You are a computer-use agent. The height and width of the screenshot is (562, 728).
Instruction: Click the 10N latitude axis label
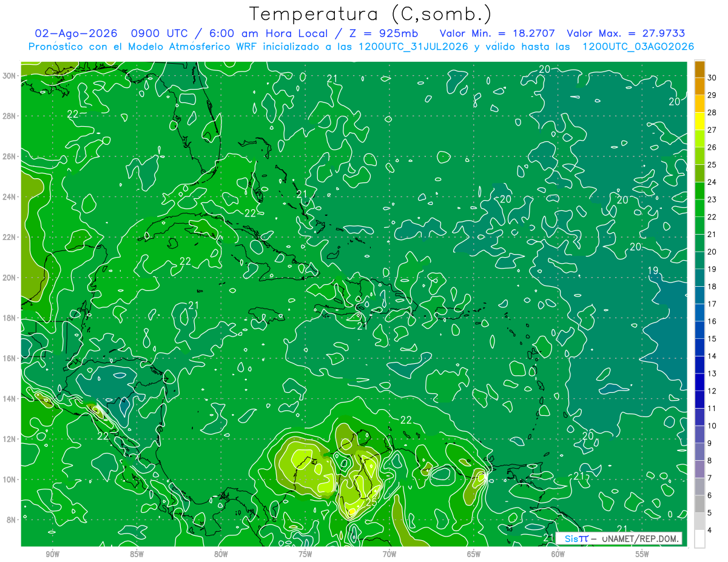[x=10, y=480]
